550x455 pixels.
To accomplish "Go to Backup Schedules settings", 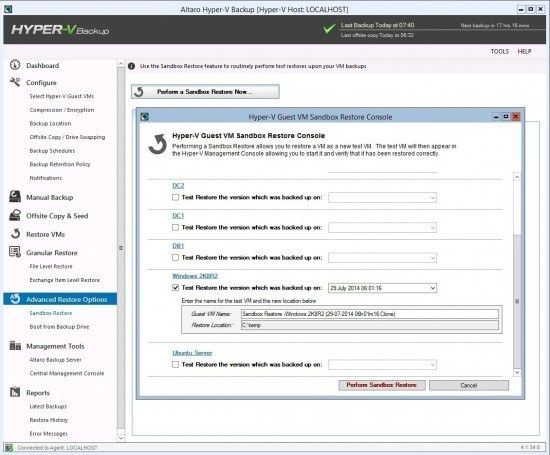I will tap(52, 150).
